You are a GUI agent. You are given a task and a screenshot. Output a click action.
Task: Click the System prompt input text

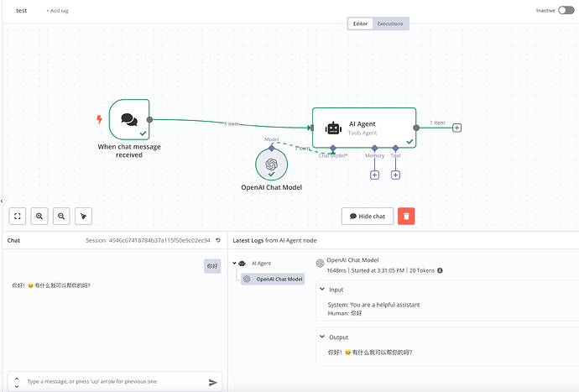click(x=373, y=305)
